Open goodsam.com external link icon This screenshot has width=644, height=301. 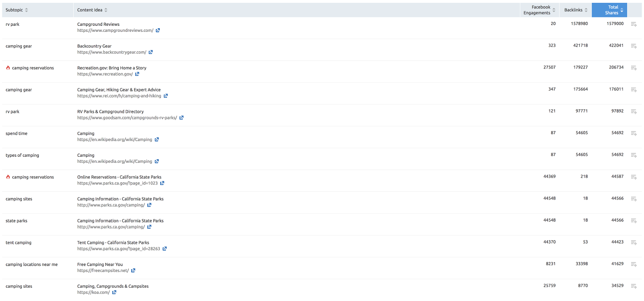click(x=182, y=118)
